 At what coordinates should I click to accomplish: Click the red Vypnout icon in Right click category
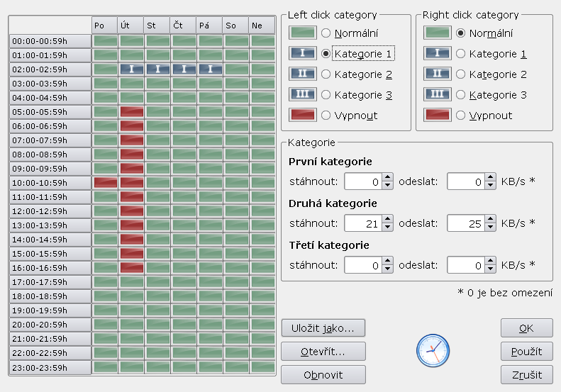437,115
